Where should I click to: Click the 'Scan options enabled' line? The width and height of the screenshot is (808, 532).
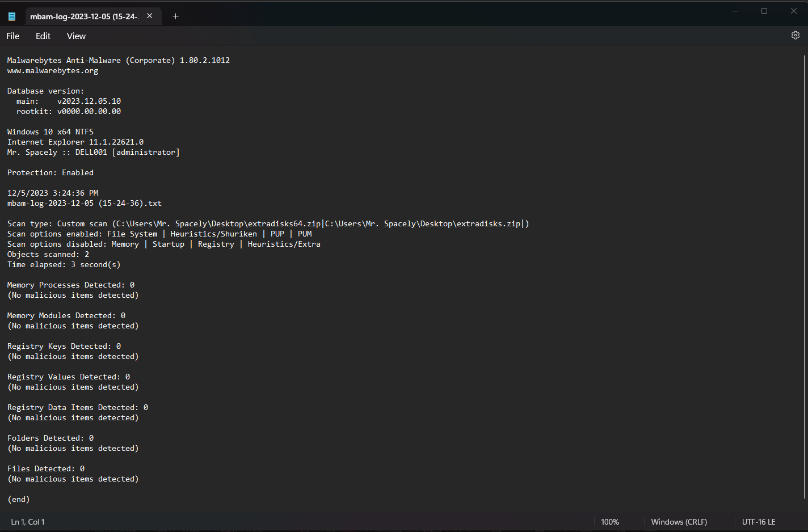point(159,234)
